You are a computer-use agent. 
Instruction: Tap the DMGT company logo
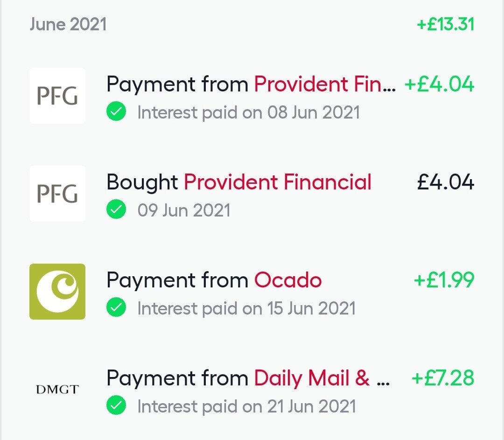(57, 390)
